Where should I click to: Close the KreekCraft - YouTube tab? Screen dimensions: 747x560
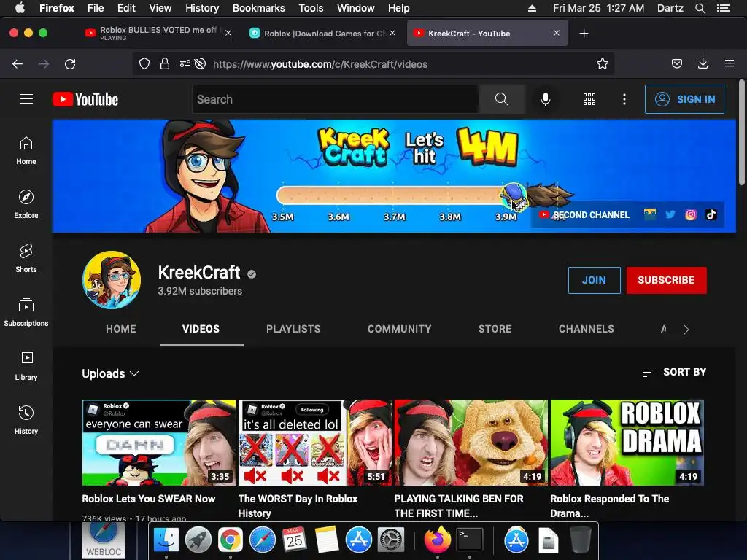tap(557, 33)
